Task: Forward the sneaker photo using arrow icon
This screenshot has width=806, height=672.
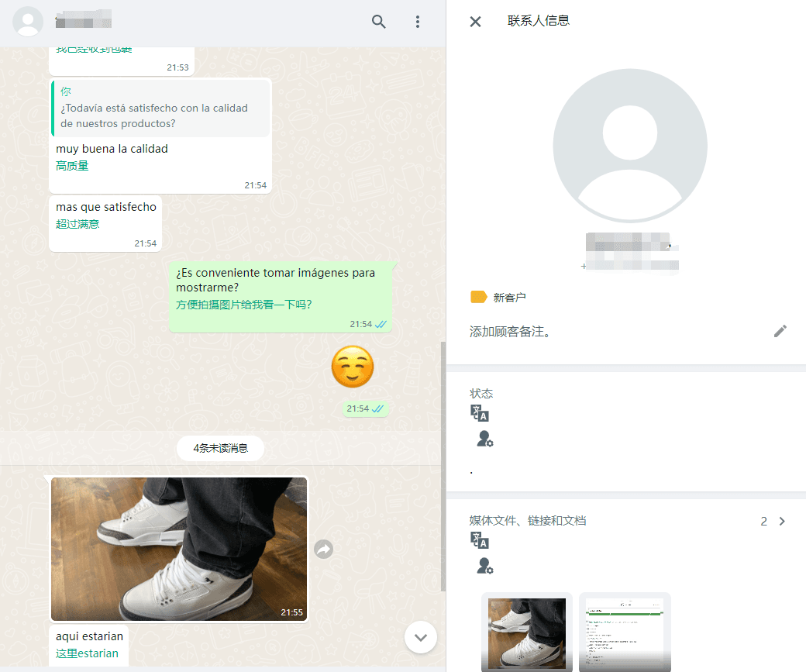Action: pyautogui.click(x=323, y=549)
